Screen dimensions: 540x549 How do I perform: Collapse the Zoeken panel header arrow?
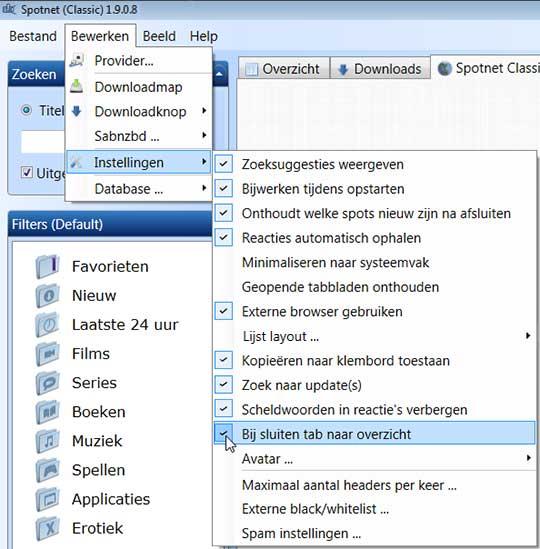coord(219,74)
